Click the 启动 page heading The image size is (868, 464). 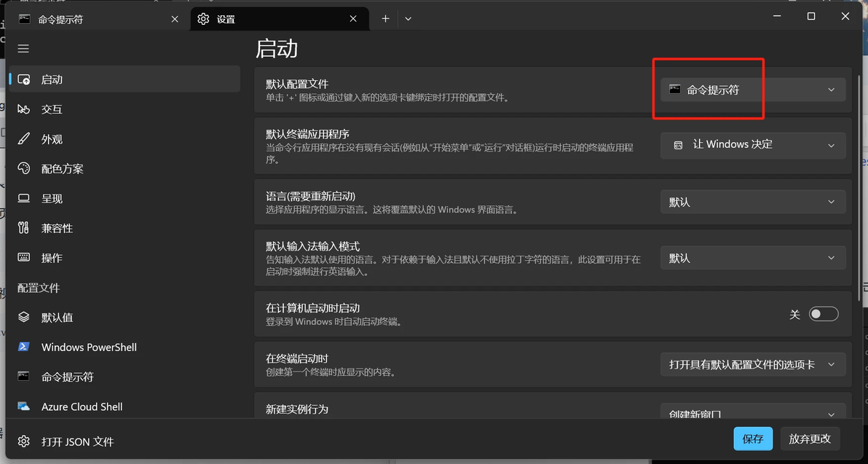tap(276, 49)
